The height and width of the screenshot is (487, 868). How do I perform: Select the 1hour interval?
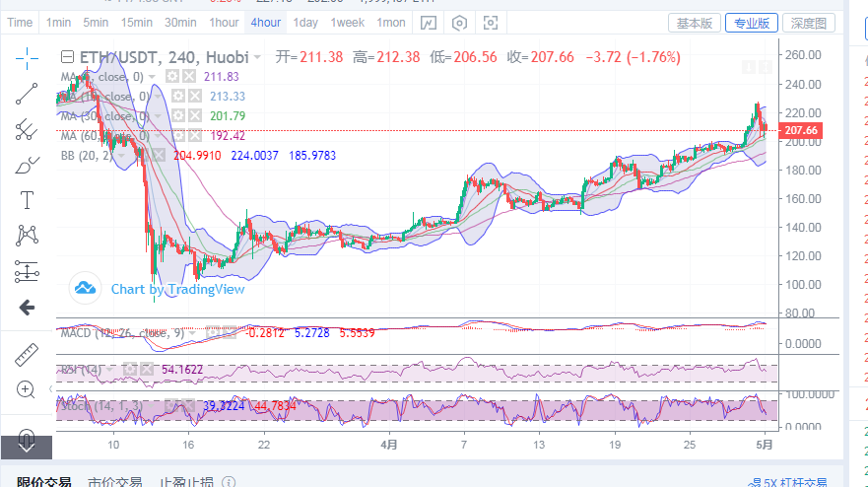click(224, 23)
